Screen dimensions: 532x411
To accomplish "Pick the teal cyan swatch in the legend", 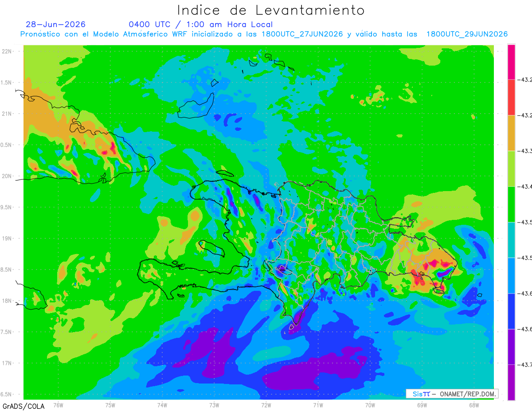I will 511,239.
